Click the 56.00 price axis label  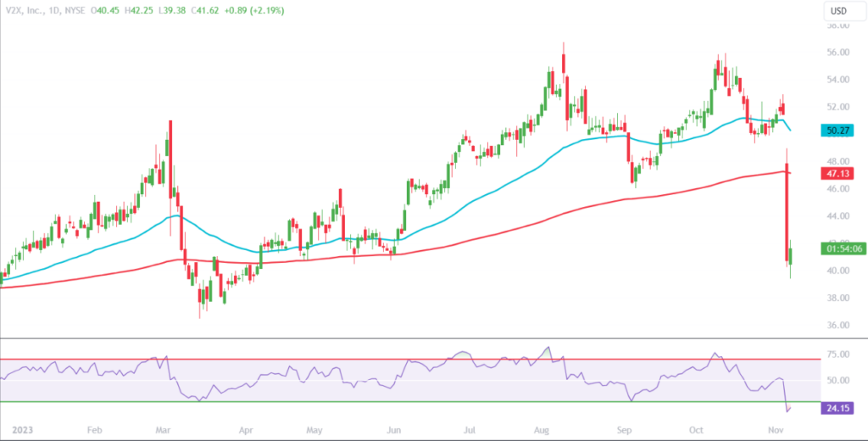coord(837,53)
